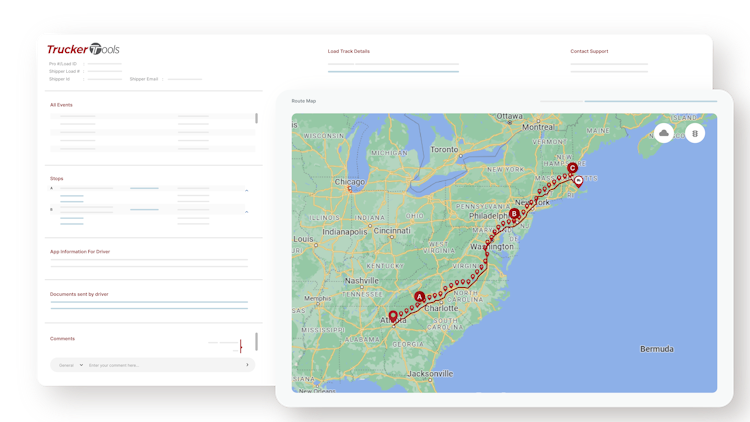Click the Cincinnati label on the map
Screen dimensions: 750x422
click(392, 230)
